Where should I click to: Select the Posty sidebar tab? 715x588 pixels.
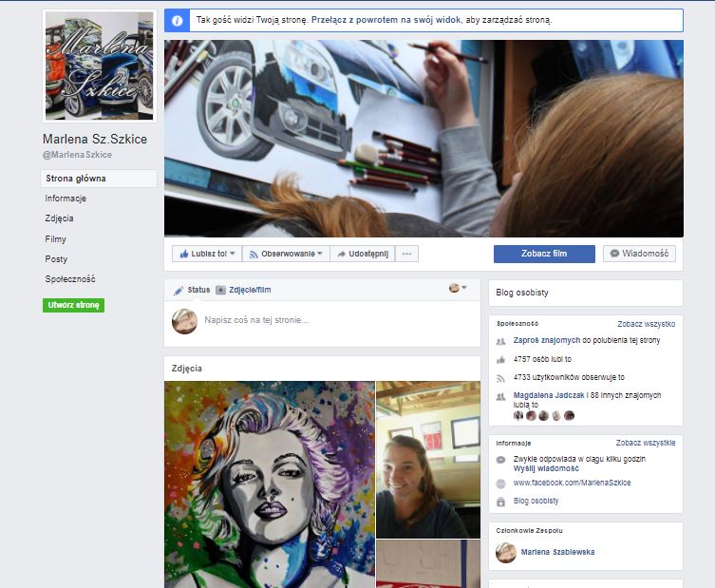pos(56,259)
